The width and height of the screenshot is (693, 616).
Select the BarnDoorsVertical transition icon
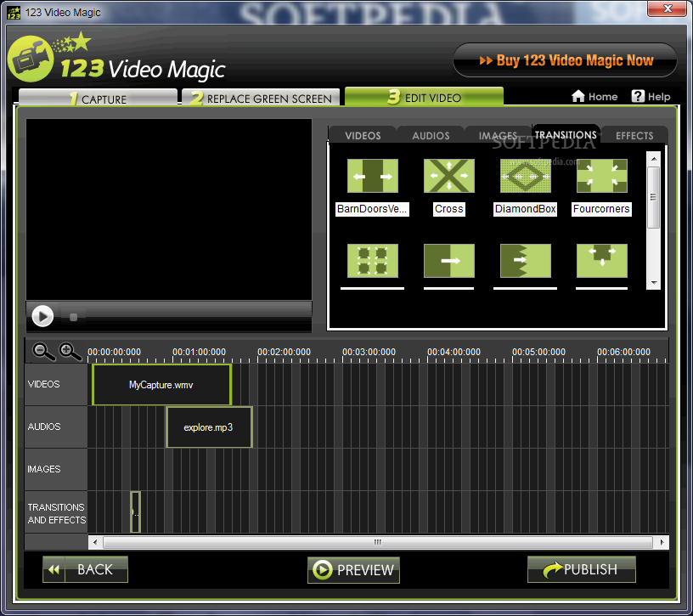click(x=373, y=176)
